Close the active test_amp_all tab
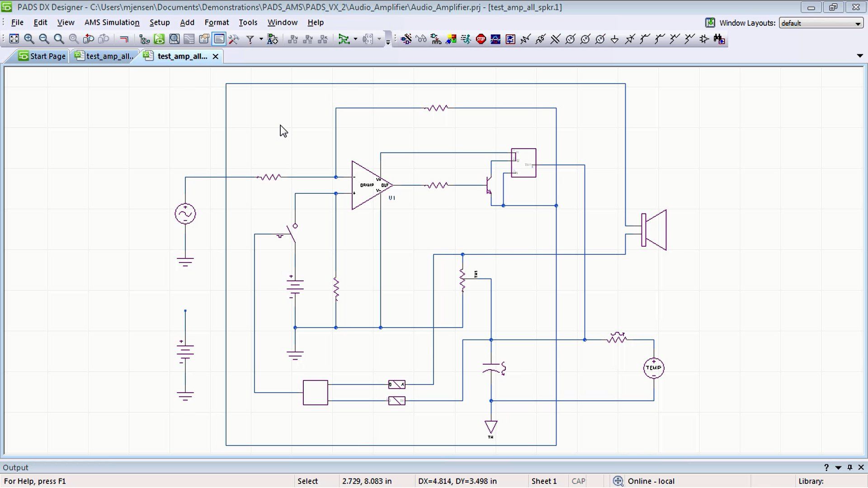This screenshot has height=488, width=868. pos(216,56)
